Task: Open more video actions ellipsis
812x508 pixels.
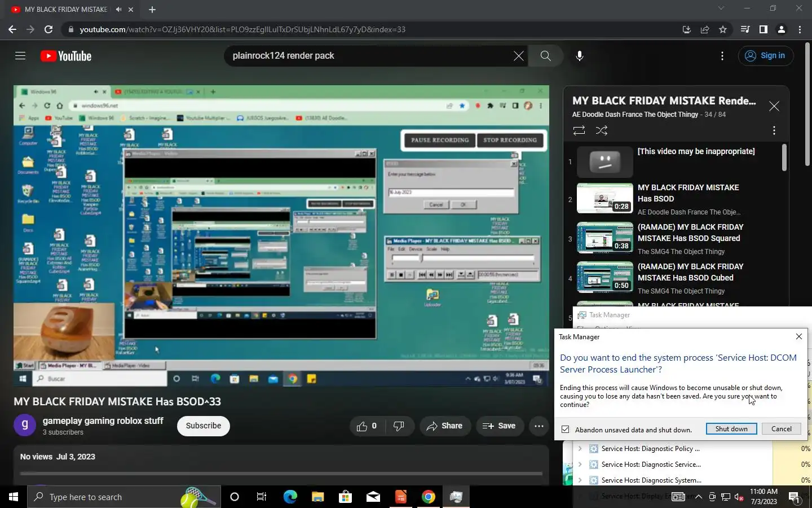Action: pyautogui.click(x=539, y=426)
